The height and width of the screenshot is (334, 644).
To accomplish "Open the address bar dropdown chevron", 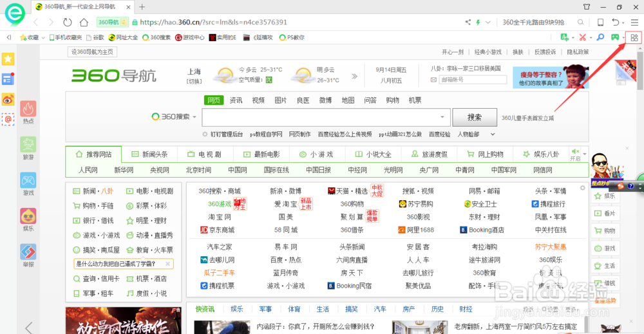I will tap(488, 22).
